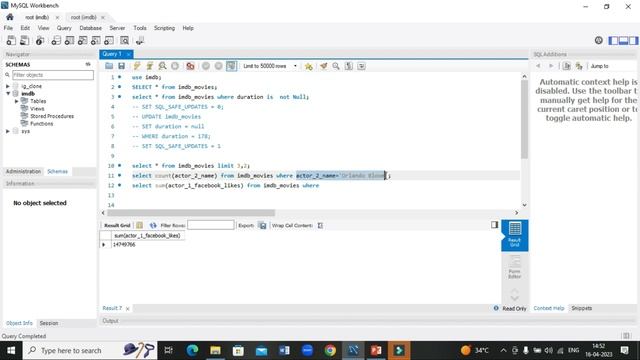
Task: Toggle secondary sidebar panel visibility
Action: 633,40
